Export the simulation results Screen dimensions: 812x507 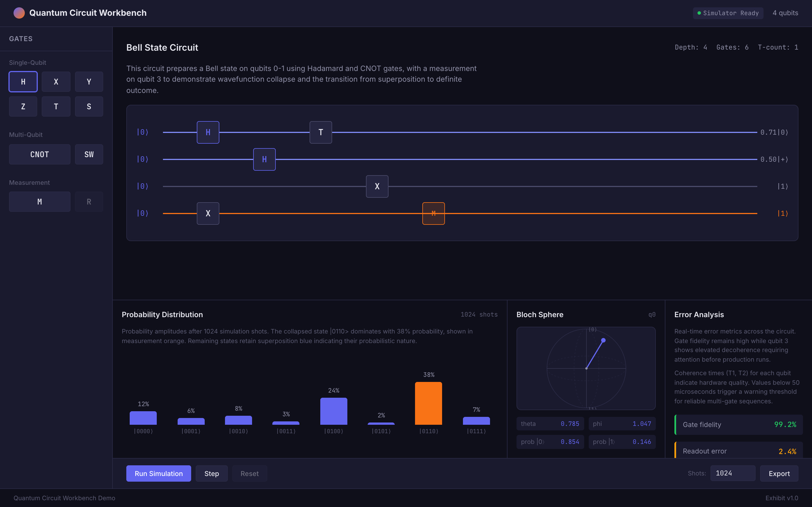tap(778, 473)
